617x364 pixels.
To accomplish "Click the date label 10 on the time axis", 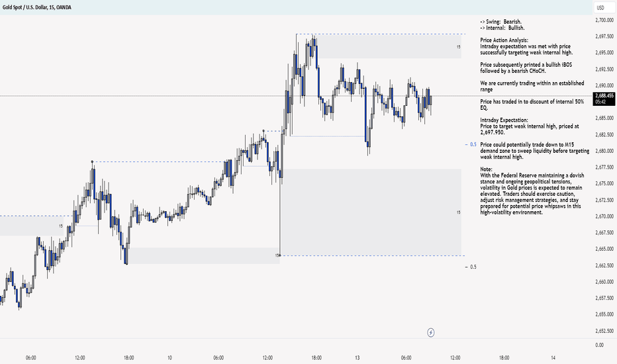I will click(169, 357).
